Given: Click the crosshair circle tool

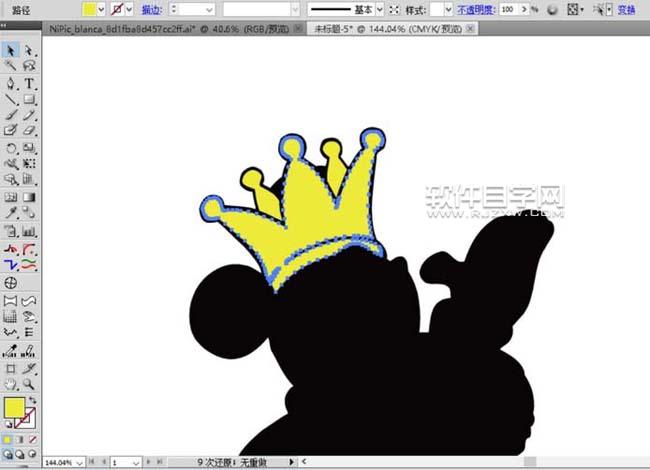Looking at the screenshot, I should (11, 283).
